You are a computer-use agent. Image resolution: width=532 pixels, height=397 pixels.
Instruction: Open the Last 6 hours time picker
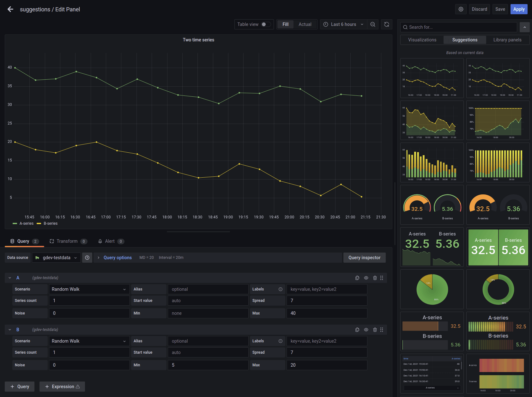coord(343,24)
